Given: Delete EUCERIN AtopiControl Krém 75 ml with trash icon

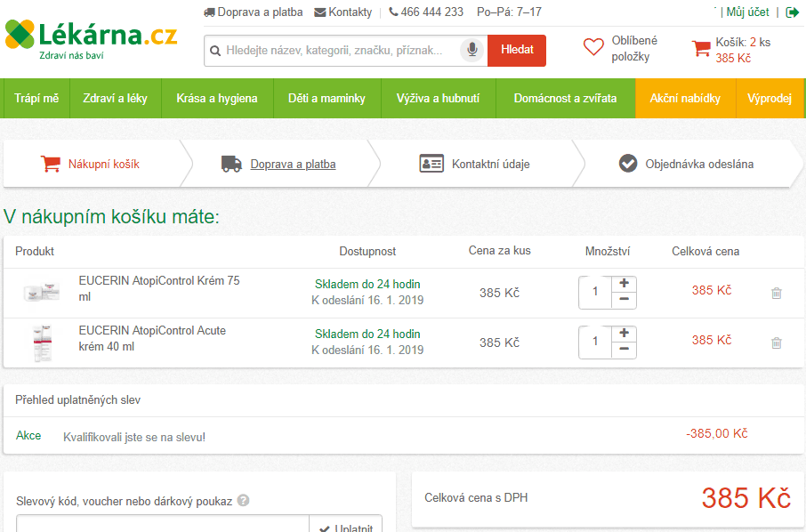Looking at the screenshot, I should pos(776,293).
